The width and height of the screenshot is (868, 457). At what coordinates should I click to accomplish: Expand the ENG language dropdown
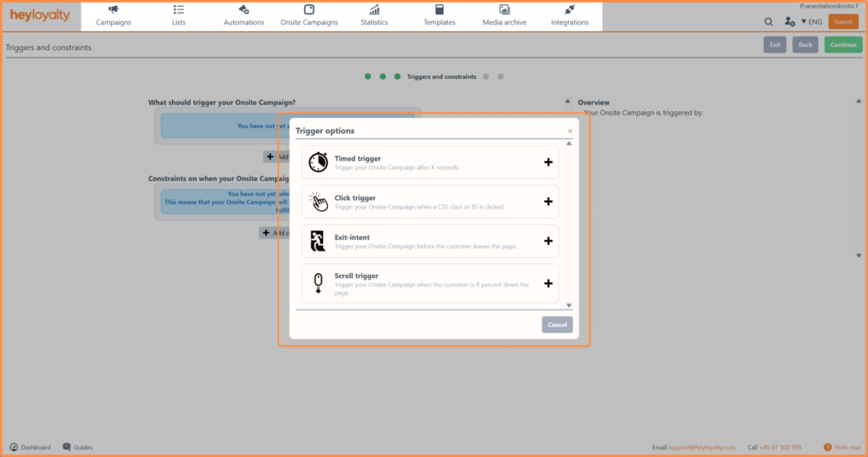[811, 22]
